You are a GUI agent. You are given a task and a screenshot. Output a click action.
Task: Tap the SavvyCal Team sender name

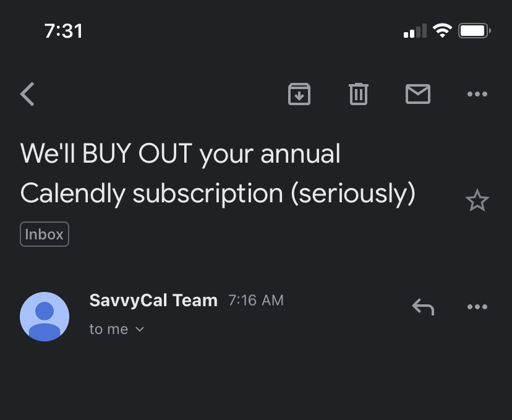pos(153,301)
